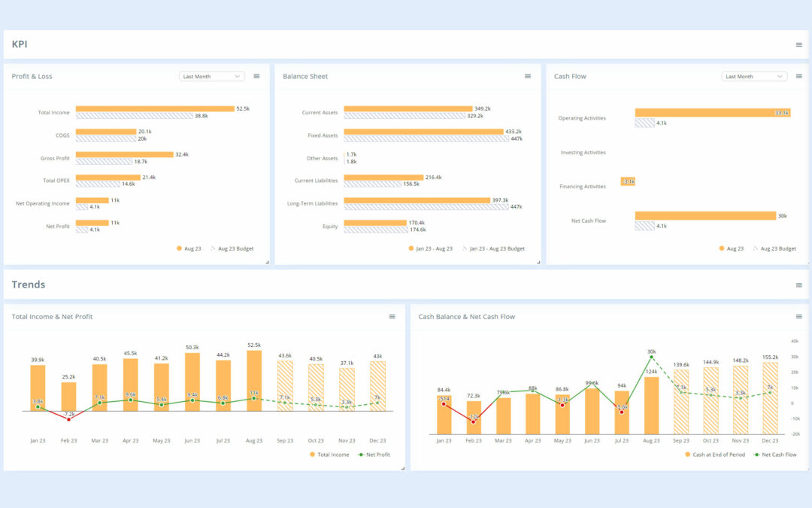
Task: Click the Gross Profit 32.4k actual bar
Action: [x=124, y=154]
